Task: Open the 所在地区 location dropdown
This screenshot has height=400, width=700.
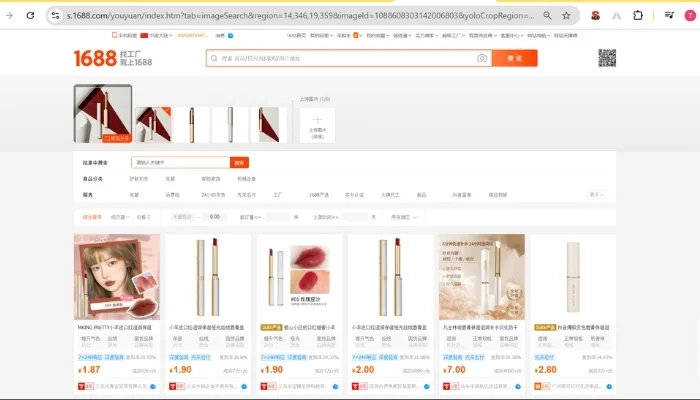Action: click(404, 217)
